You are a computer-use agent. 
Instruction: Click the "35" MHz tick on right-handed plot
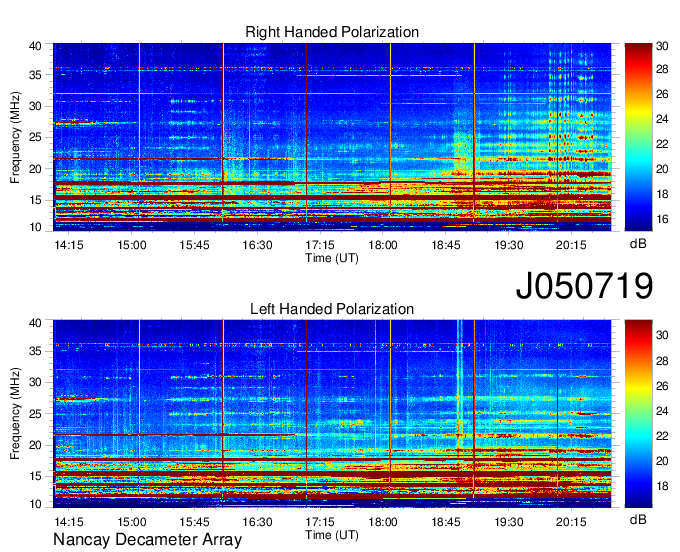coord(36,75)
